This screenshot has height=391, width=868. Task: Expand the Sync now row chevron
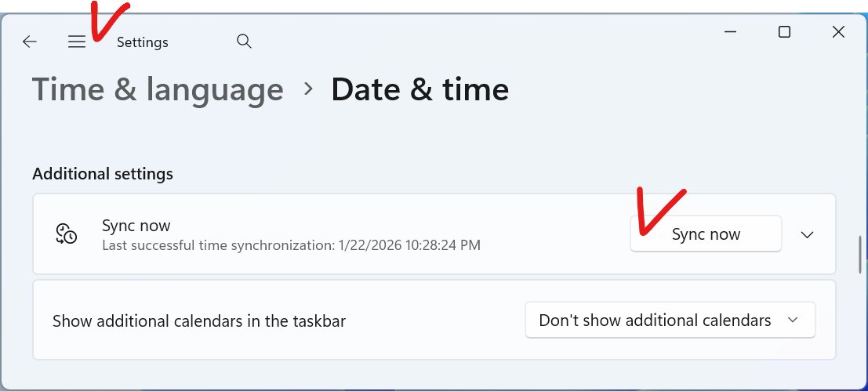[x=807, y=234]
